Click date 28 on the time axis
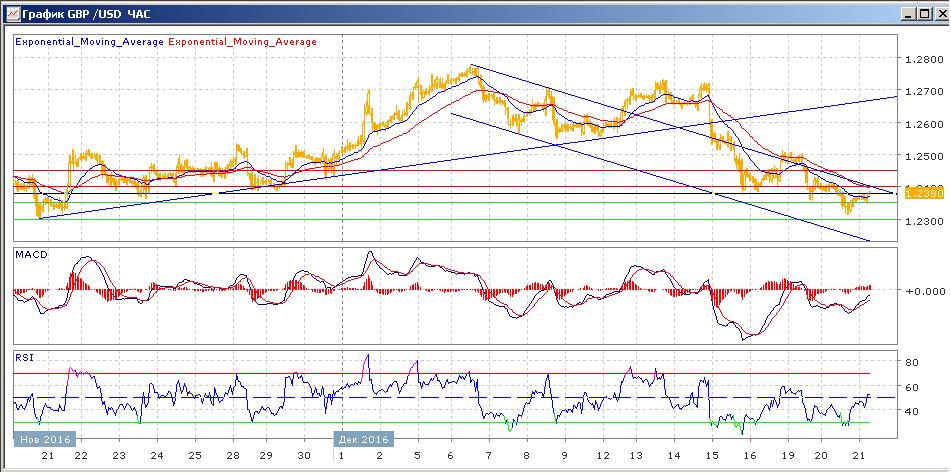The height and width of the screenshot is (474, 951). click(x=231, y=456)
